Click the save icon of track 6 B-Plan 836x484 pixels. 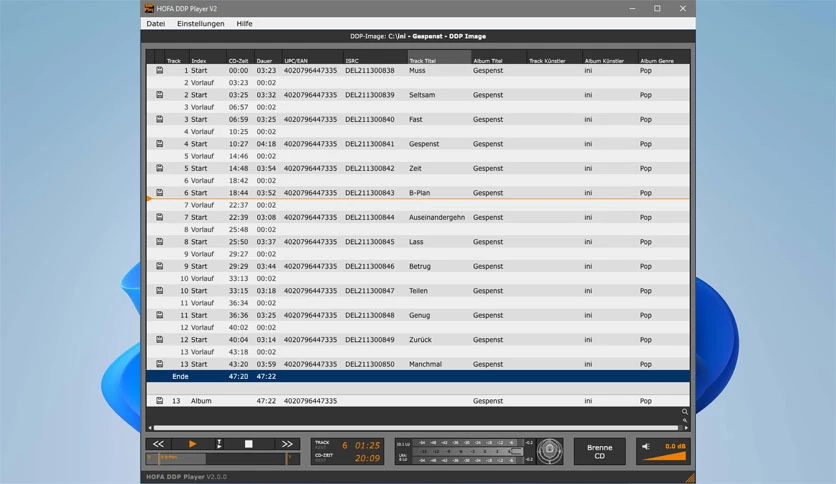pos(159,193)
